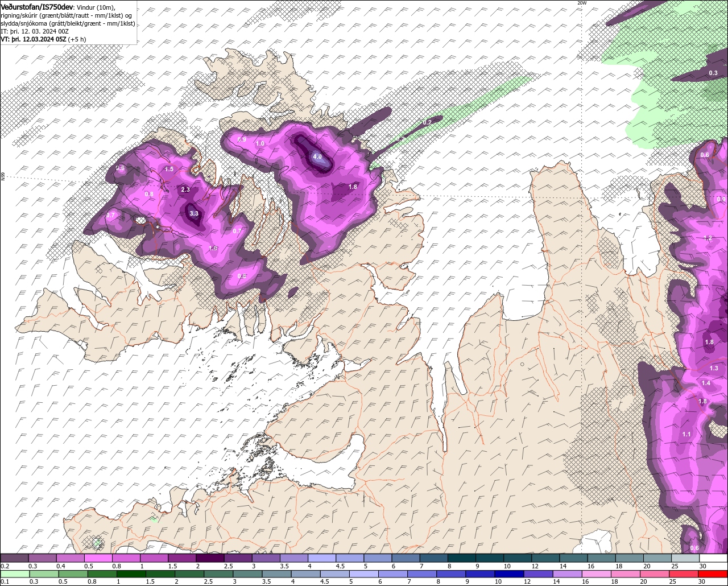Click the IT: þri. 12. 03. 2024 00Z line

coord(36,31)
